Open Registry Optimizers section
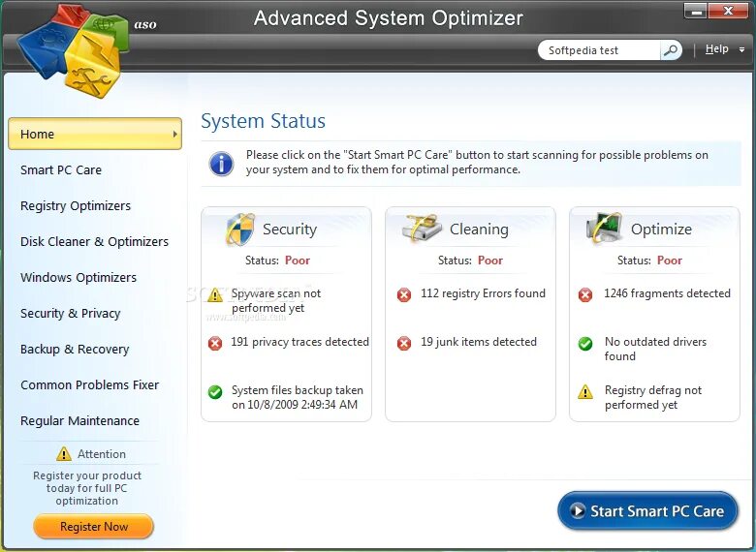 76,206
